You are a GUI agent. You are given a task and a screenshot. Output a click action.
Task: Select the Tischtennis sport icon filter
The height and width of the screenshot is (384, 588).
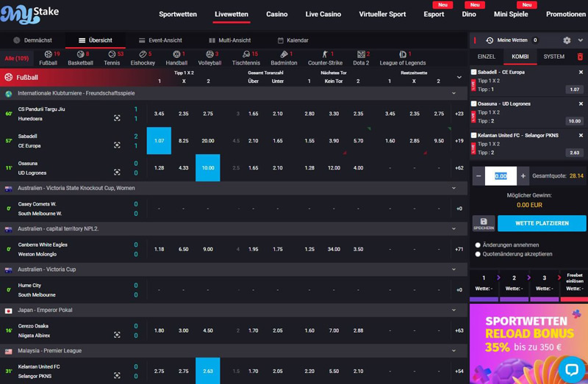(246, 58)
